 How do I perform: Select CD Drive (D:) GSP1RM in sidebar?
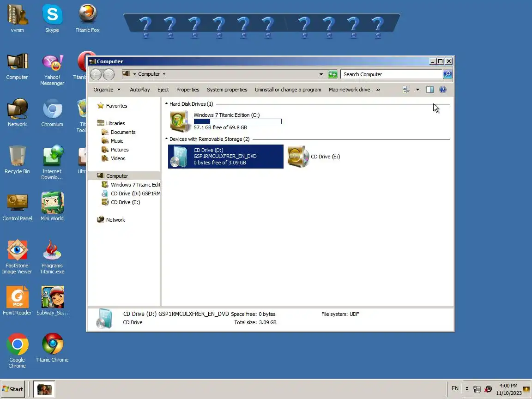[135, 193]
